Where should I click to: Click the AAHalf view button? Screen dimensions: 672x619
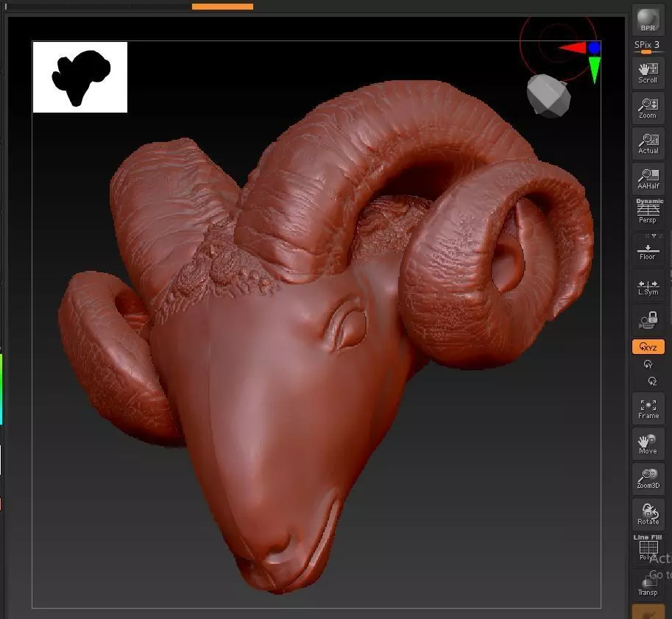(x=648, y=179)
